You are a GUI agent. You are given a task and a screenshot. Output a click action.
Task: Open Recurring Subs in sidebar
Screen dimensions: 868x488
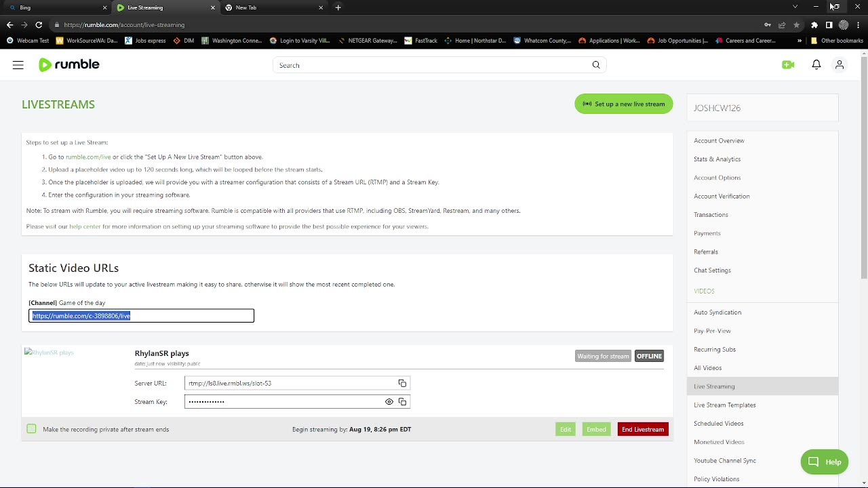(715, 350)
